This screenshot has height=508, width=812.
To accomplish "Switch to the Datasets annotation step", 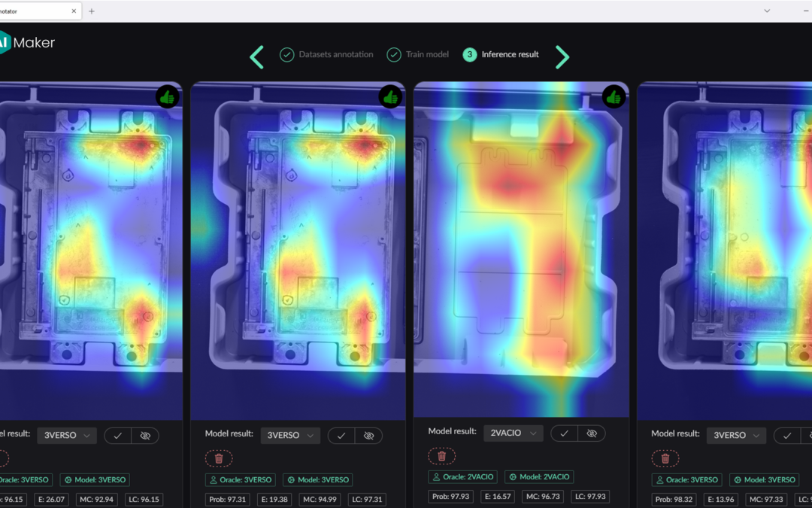I will (327, 54).
